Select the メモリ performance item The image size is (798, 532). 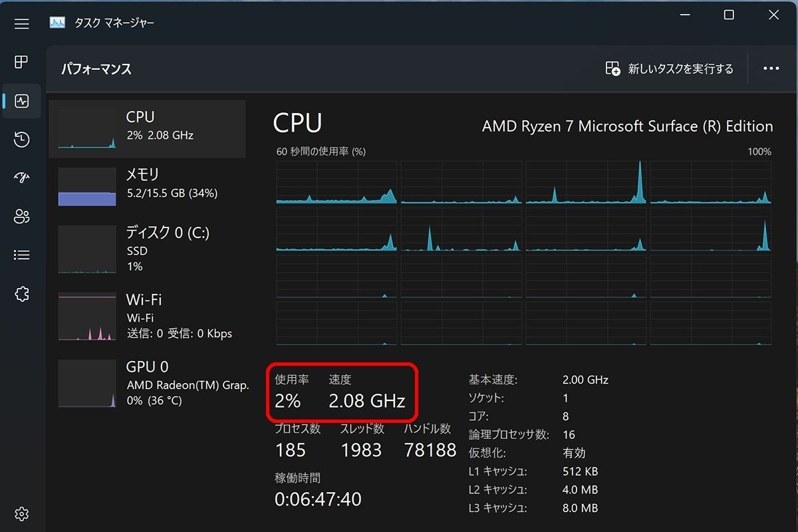pyautogui.click(x=148, y=186)
